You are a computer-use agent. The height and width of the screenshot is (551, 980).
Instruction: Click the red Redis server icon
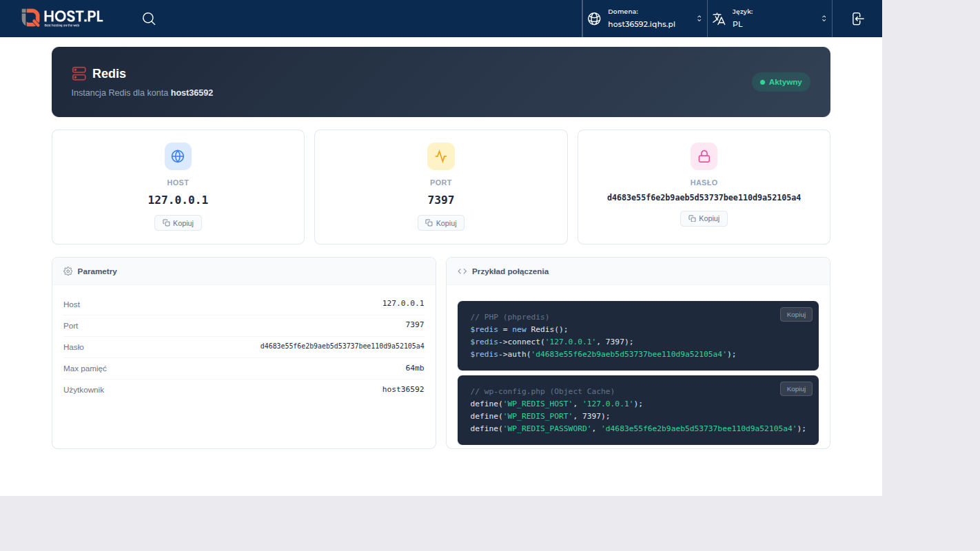[x=79, y=74]
